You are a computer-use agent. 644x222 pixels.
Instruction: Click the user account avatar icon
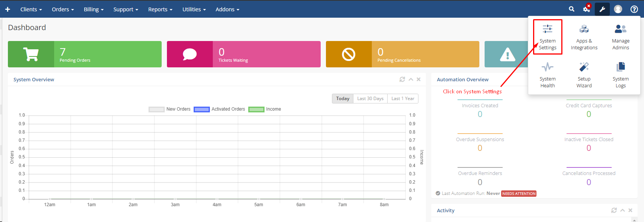pyautogui.click(x=618, y=9)
